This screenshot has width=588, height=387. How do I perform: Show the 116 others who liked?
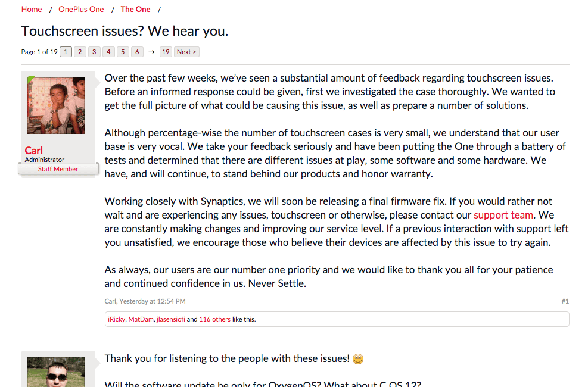tap(214, 319)
